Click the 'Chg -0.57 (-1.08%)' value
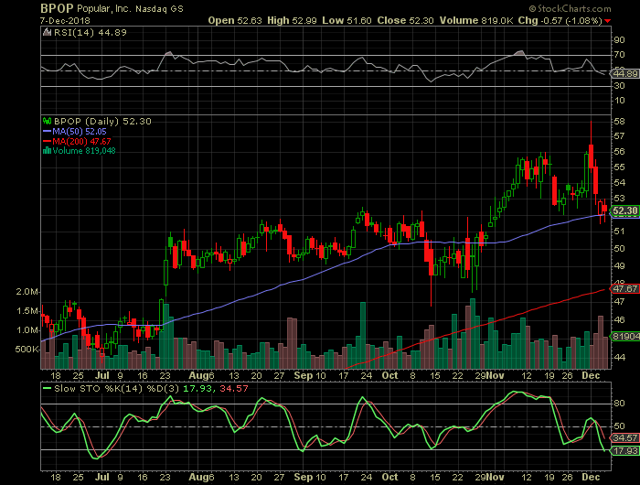640x485 pixels. (560, 20)
